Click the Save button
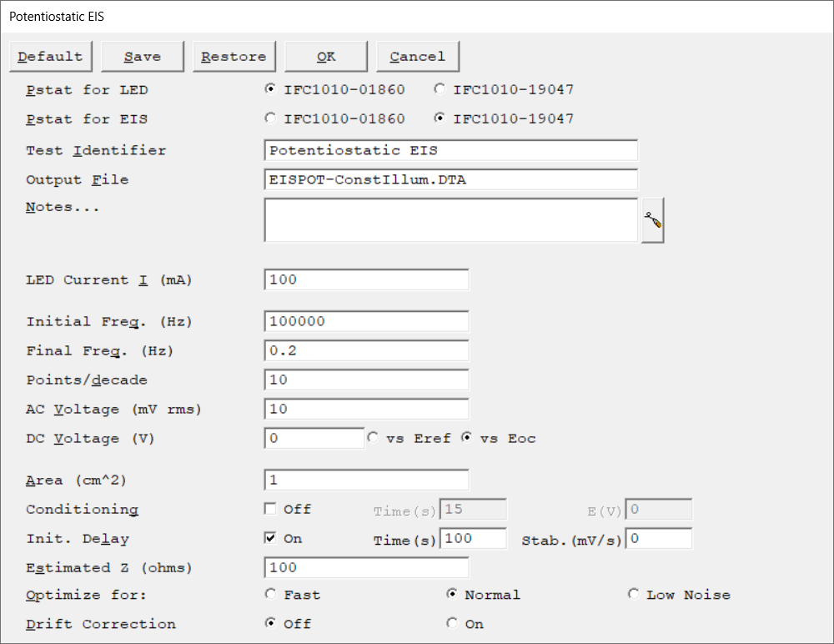 point(143,57)
